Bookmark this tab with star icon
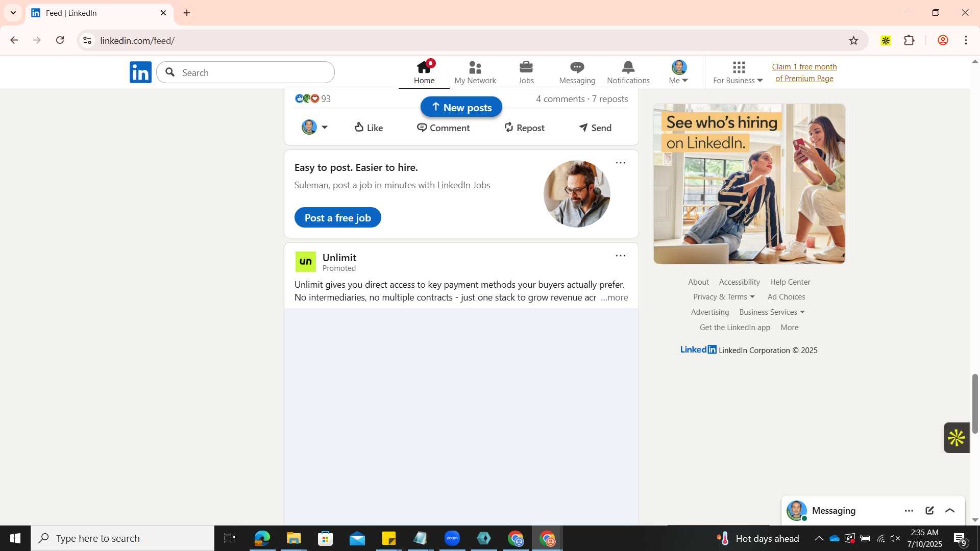 pos(853,40)
